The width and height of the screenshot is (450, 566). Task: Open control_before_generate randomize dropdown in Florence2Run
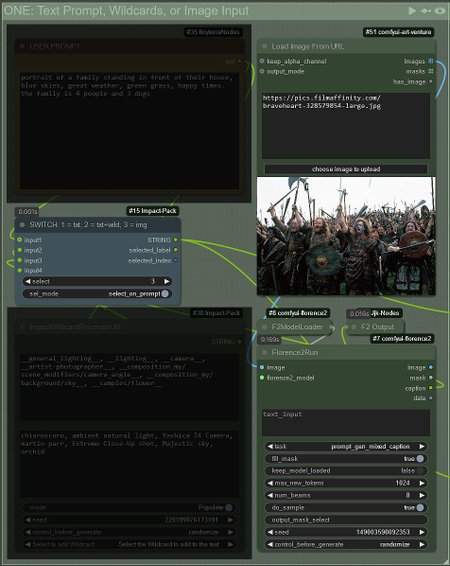tap(346, 544)
